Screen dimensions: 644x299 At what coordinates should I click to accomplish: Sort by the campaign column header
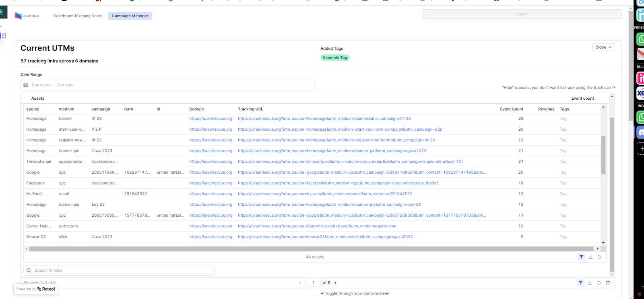[x=101, y=109]
